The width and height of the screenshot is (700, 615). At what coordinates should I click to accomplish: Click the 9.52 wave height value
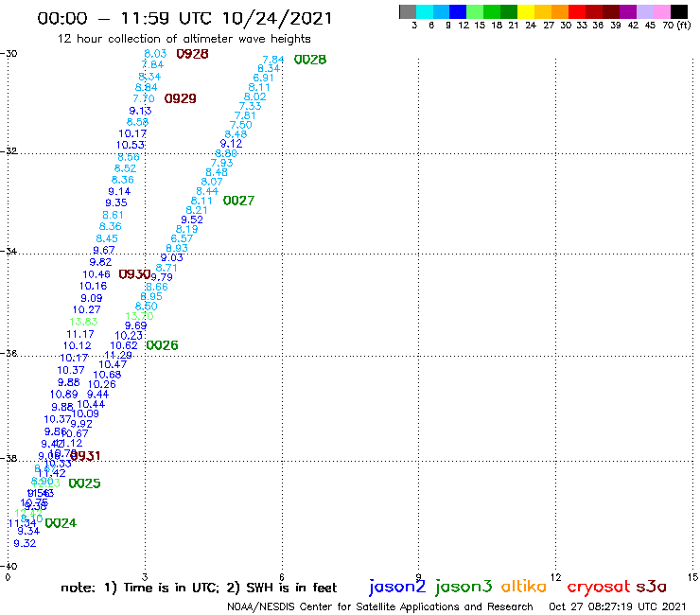[192, 220]
